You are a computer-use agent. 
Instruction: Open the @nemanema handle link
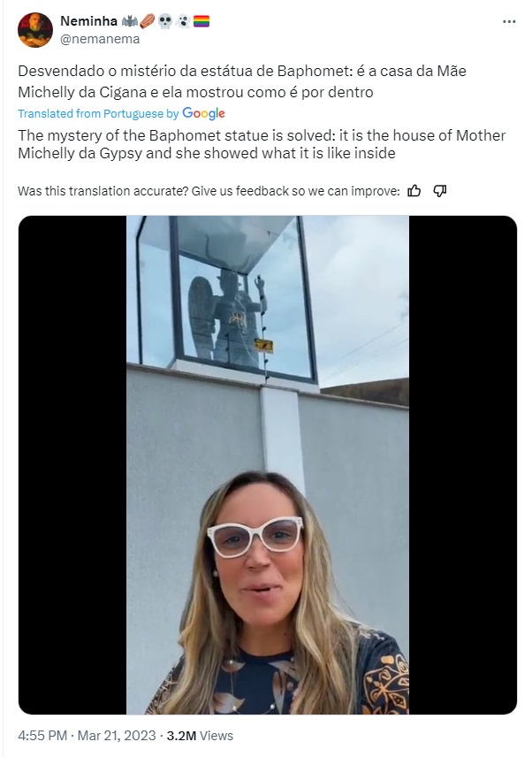100,39
